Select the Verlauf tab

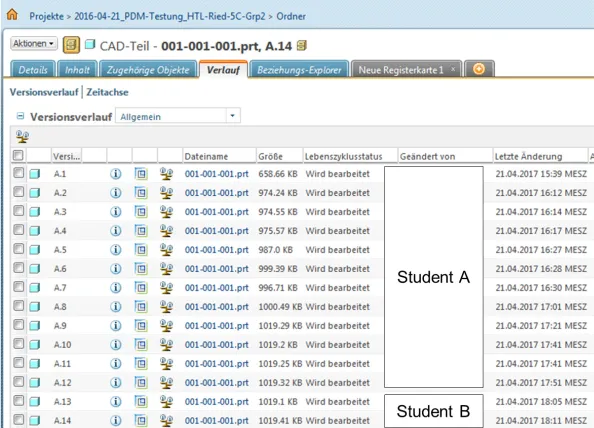[x=223, y=70]
